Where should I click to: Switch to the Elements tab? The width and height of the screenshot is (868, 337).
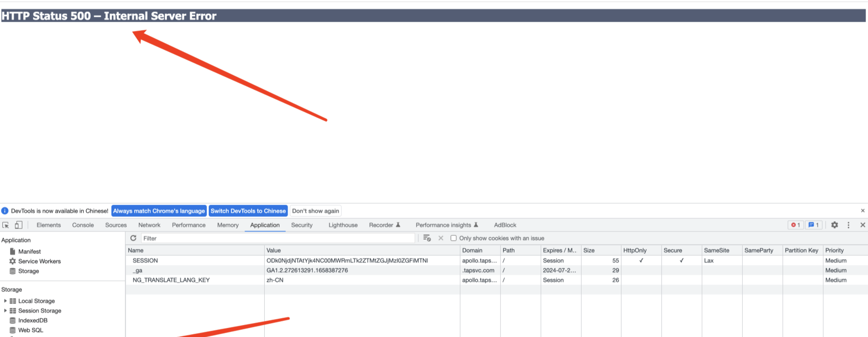49,225
